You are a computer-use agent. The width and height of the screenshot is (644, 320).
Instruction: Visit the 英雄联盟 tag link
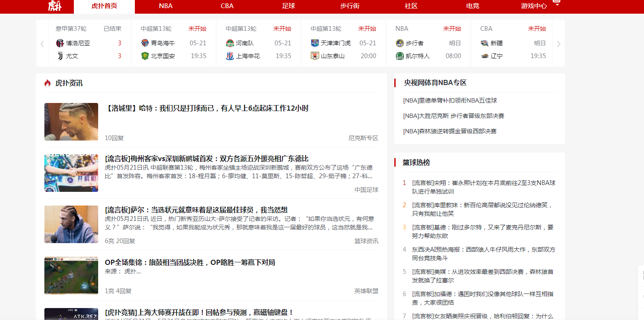coord(366,291)
